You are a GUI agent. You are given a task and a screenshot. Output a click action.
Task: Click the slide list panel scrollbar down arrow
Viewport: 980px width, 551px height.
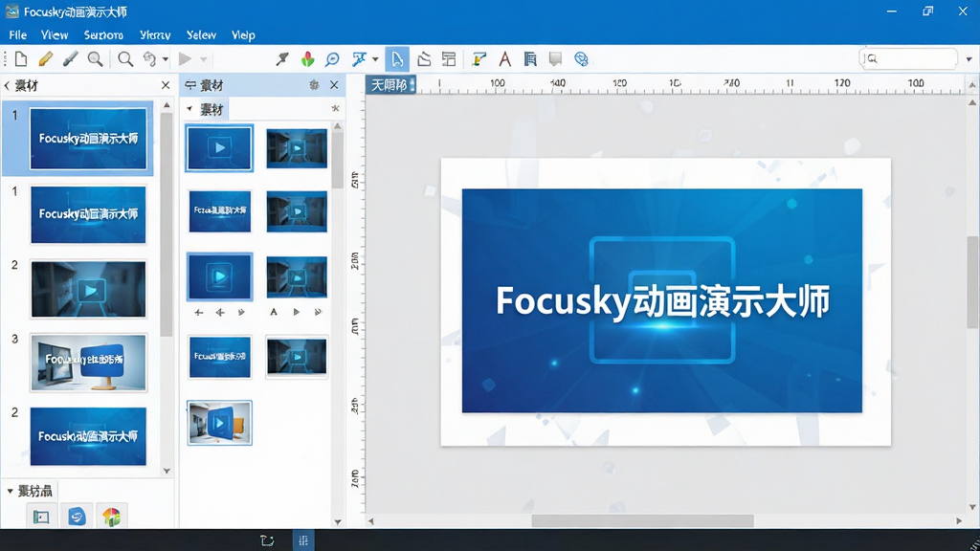pyautogui.click(x=167, y=471)
